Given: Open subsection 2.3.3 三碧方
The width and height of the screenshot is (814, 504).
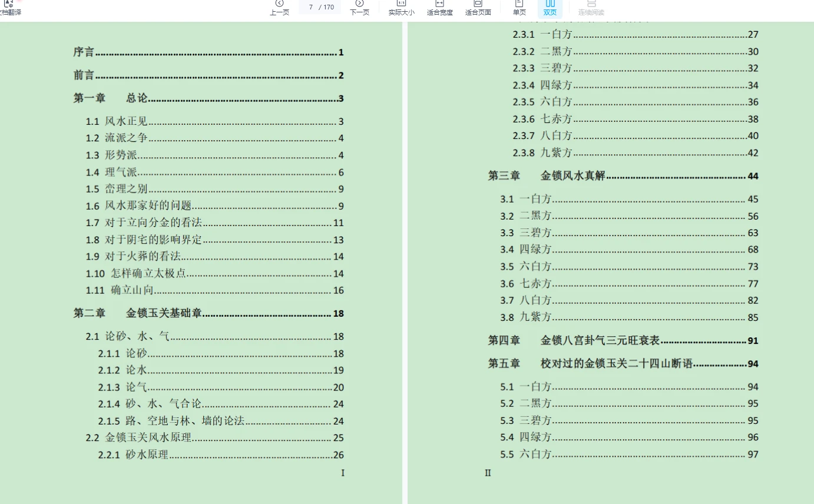Looking at the screenshot, I should tap(636, 68).
